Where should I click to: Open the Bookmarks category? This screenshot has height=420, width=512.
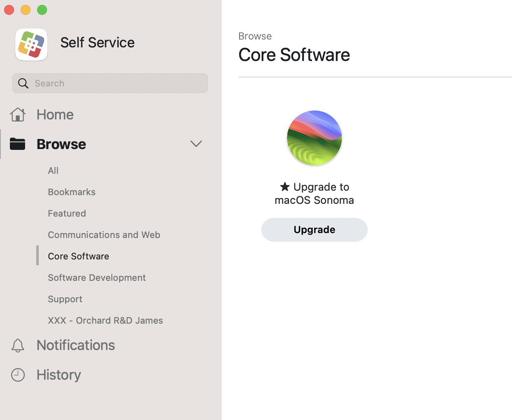pos(72,192)
